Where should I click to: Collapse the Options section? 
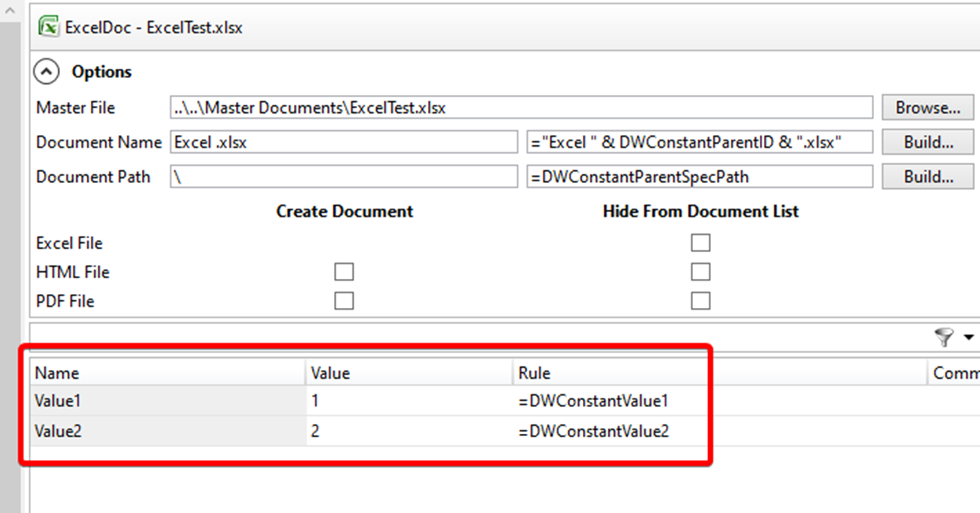click(45, 71)
